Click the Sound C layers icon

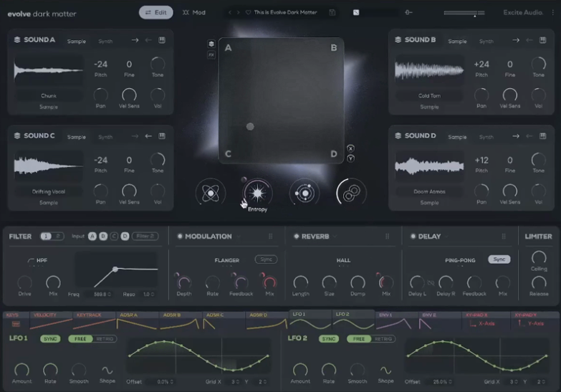point(16,135)
